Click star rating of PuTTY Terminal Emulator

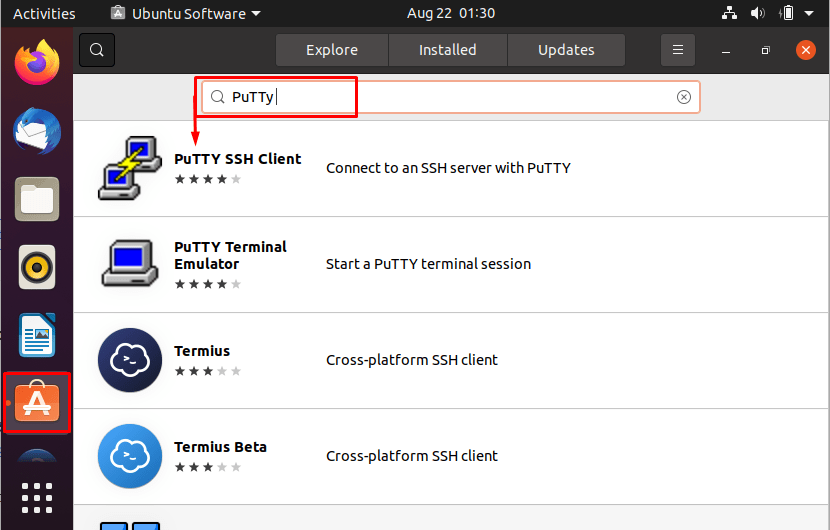[208, 284]
